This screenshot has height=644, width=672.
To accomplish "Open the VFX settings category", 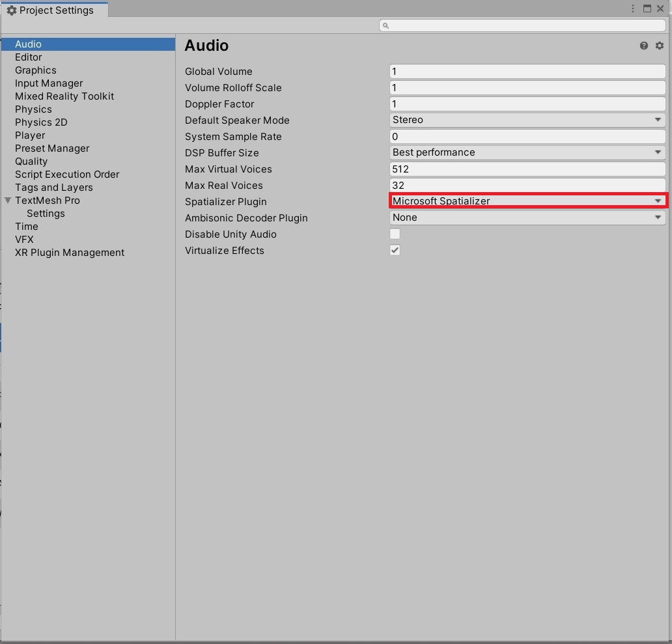I will pyautogui.click(x=88, y=240).
